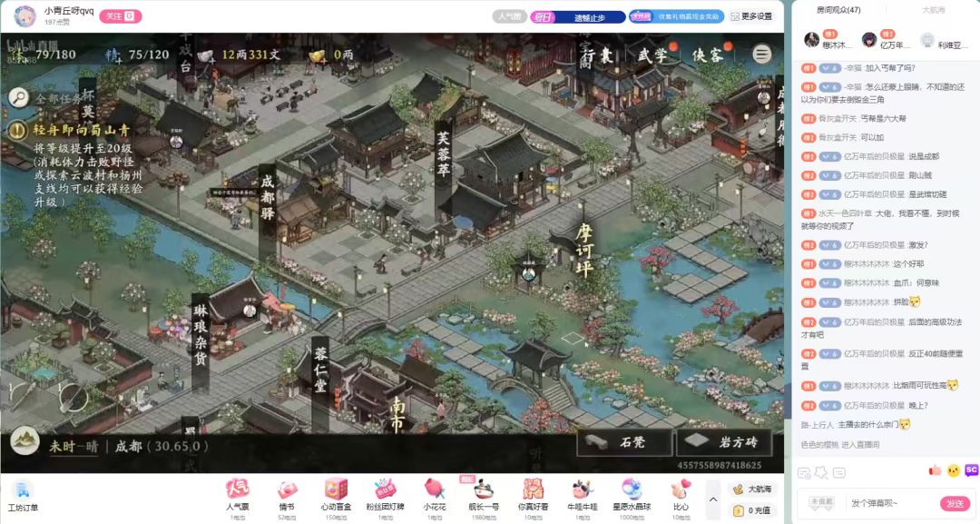
Task: Click the 南市 south market label
Action: click(x=397, y=413)
